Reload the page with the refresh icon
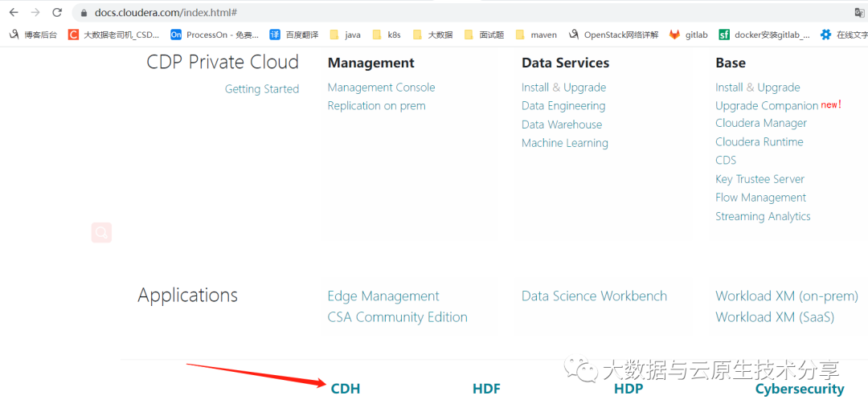The width and height of the screenshot is (868, 408). pyautogui.click(x=57, y=13)
